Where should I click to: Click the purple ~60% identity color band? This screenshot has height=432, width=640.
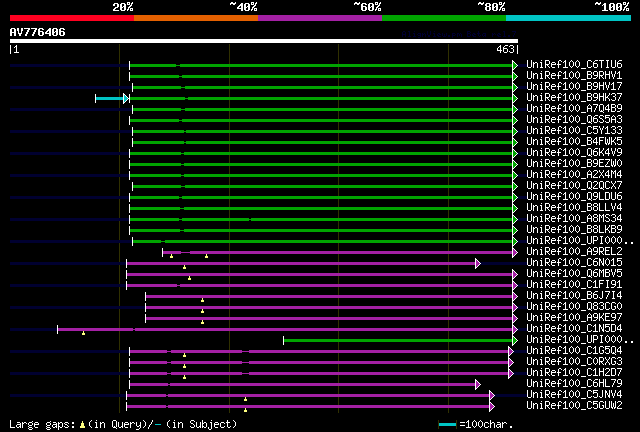tap(320, 18)
